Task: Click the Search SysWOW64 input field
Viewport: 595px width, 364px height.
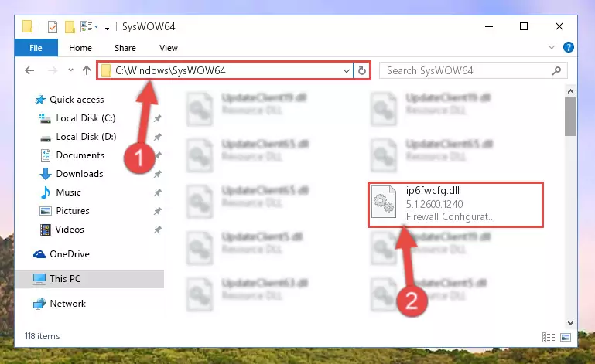Action: coord(467,70)
